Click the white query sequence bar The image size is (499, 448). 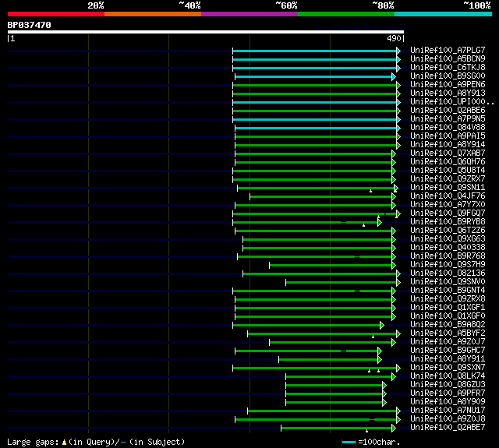click(x=206, y=32)
